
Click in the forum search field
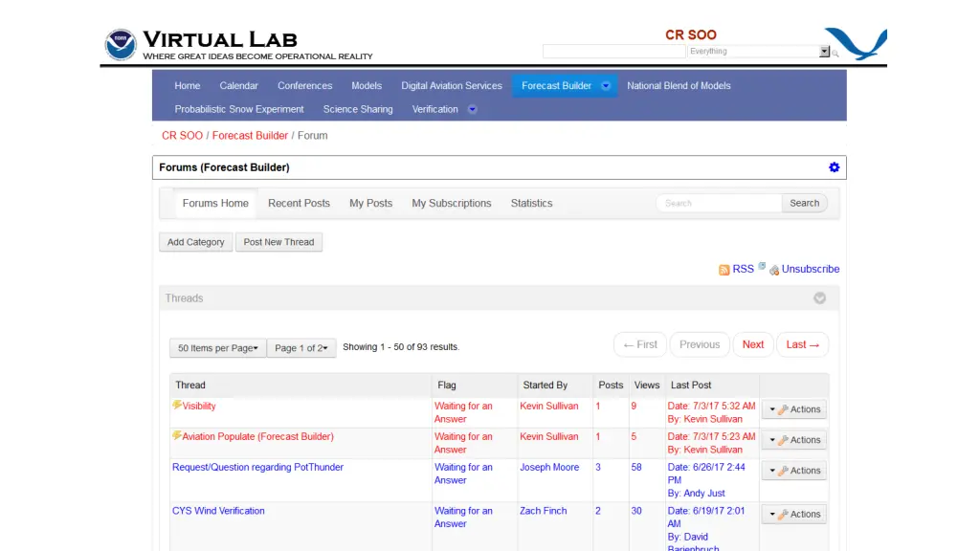pos(719,203)
